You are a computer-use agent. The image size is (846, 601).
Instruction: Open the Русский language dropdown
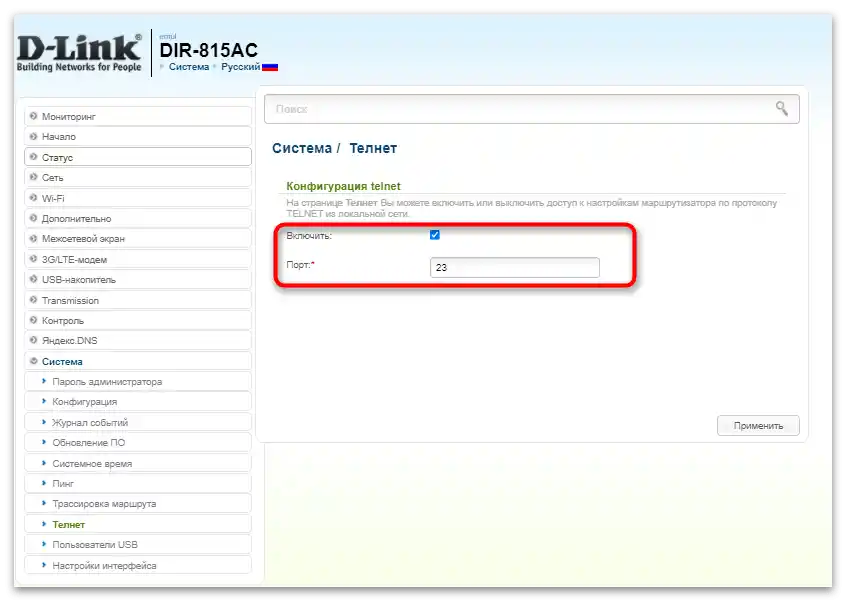[241, 67]
